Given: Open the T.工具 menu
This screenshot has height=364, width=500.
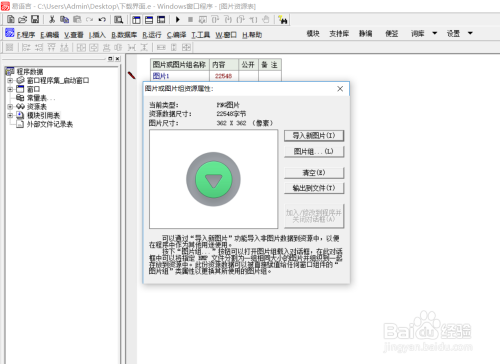Looking at the screenshot, I should click(200, 35).
